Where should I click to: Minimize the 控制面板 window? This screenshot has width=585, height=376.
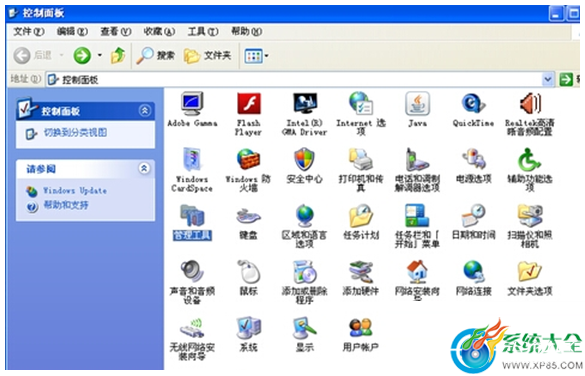(556, 14)
